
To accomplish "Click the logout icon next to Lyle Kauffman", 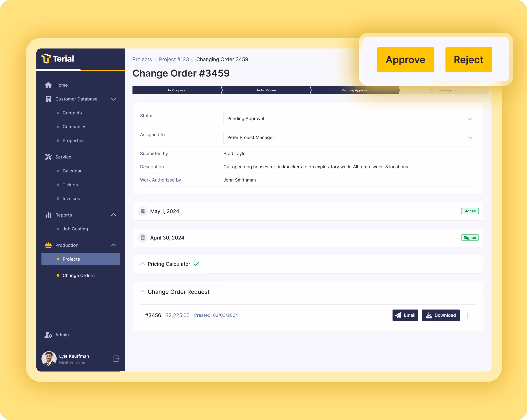I will coord(116,359).
